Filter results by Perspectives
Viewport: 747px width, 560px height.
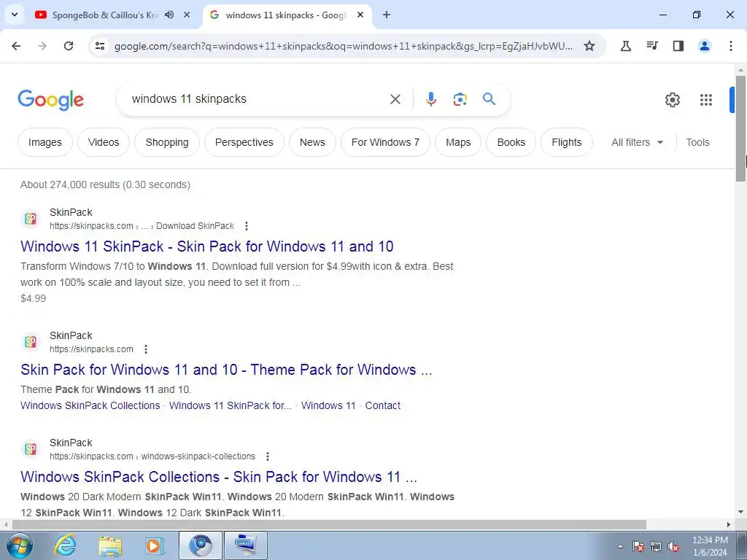tap(244, 142)
